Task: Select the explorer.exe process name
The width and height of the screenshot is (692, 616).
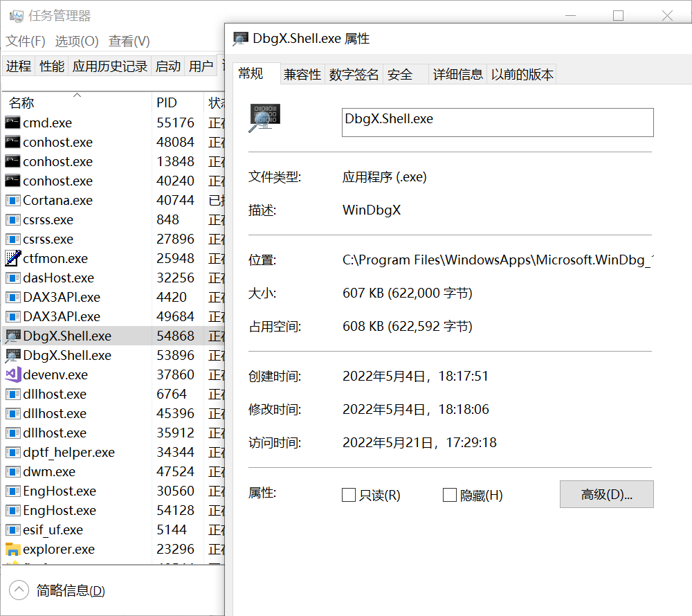Action: [59, 549]
